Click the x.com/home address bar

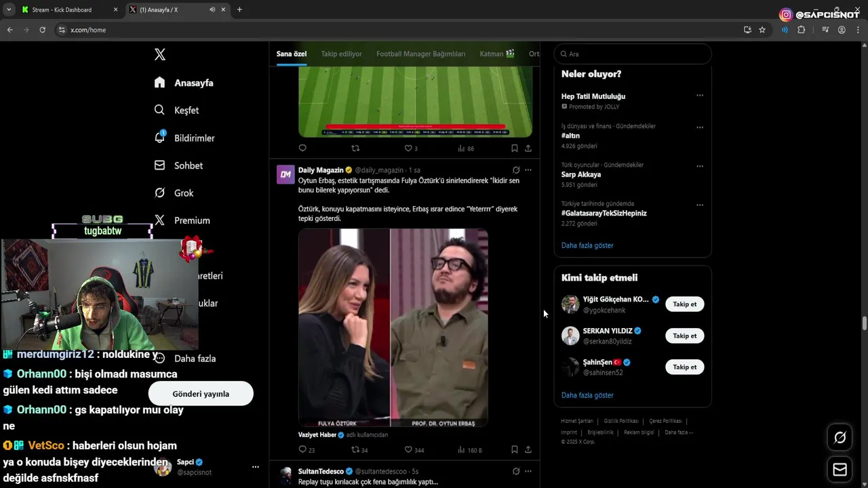tap(400, 30)
